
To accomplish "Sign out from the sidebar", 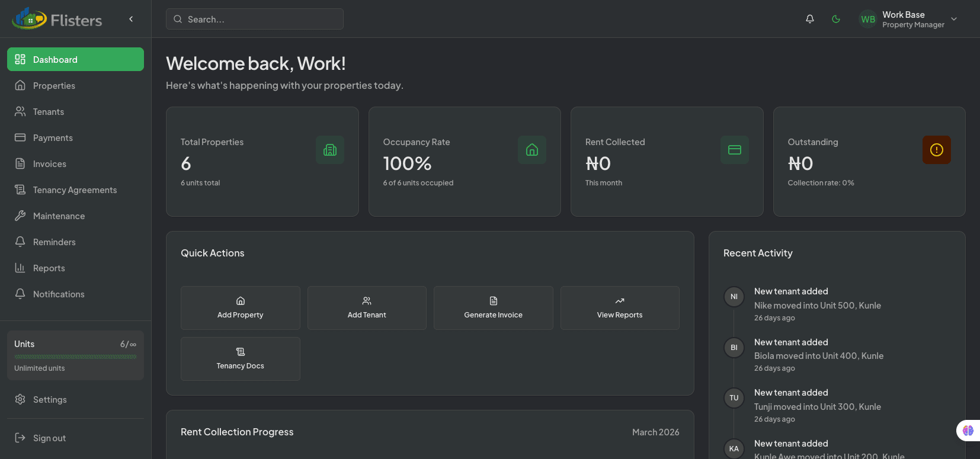I will (49, 438).
